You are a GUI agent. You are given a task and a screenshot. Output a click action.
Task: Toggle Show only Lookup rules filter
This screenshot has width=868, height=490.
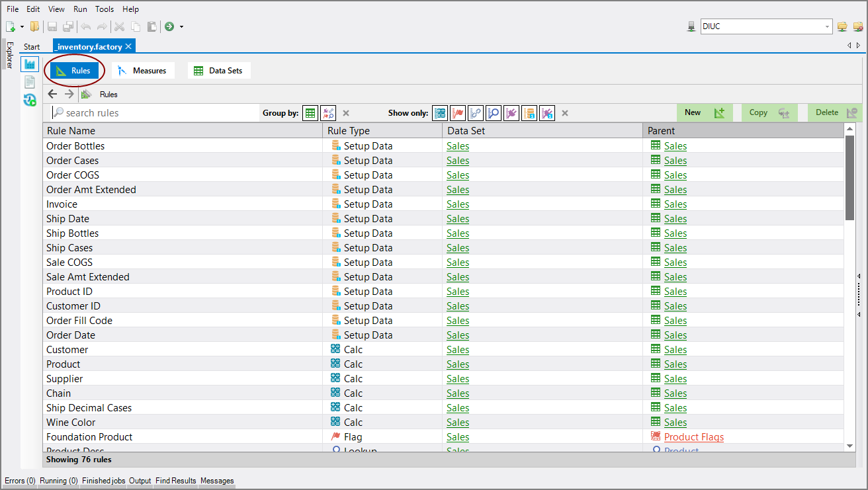click(x=494, y=113)
